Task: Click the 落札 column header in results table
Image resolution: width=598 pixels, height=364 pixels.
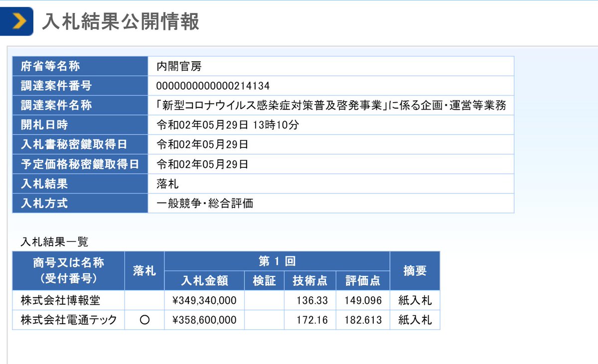Action: [x=145, y=270]
